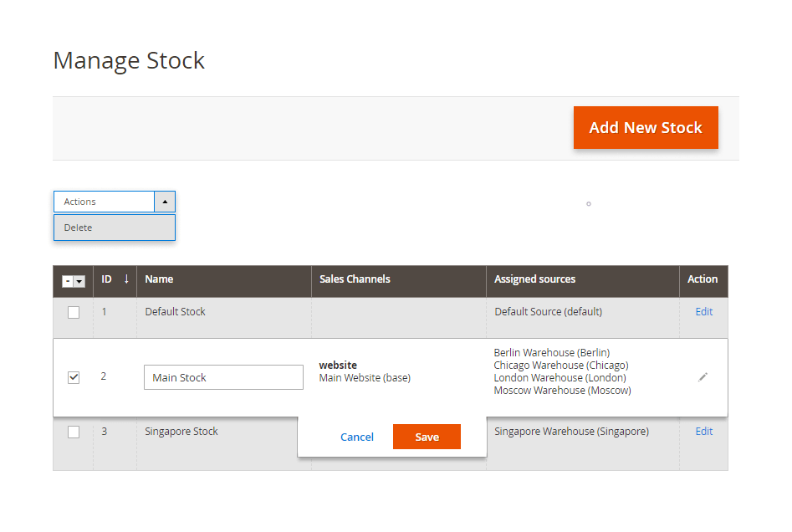792x532 pixels.
Task: Uncheck the Main Stock row checkbox
Action: tap(74, 376)
